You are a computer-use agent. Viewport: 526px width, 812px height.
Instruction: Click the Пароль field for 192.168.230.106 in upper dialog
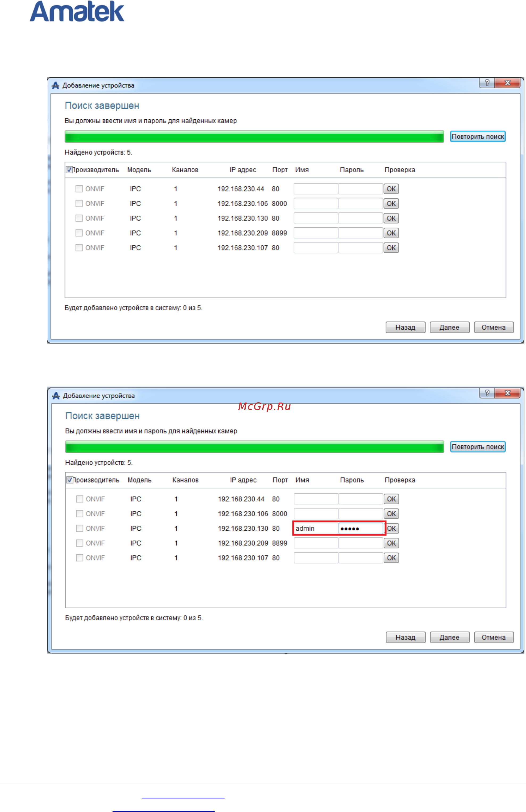(361, 203)
